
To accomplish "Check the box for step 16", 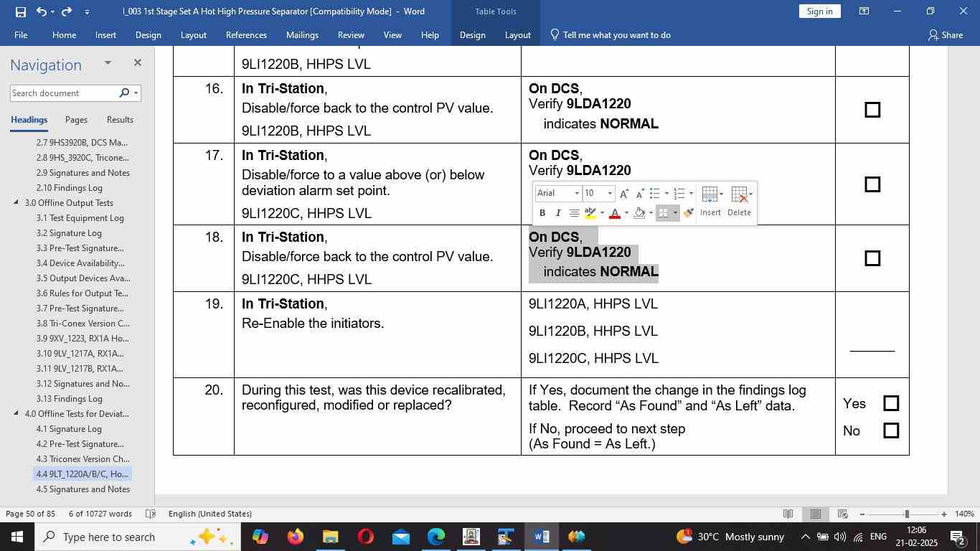I will pyautogui.click(x=872, y=110).
